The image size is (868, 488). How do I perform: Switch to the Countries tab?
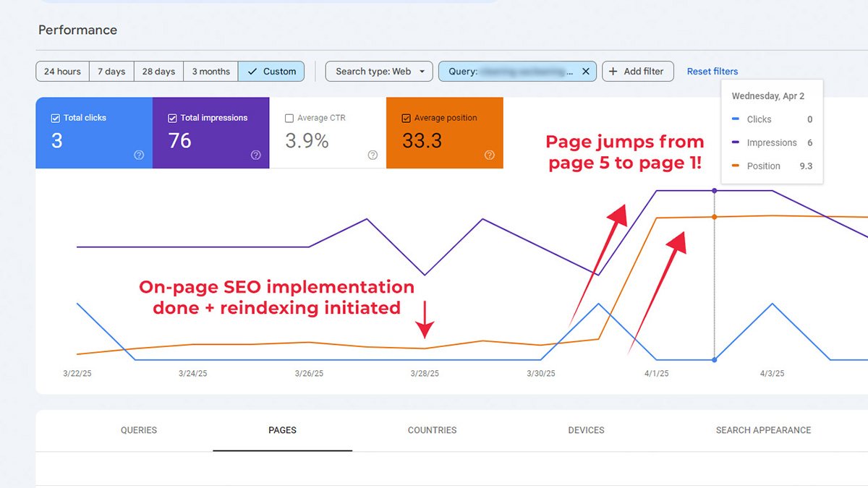point(432,430)
